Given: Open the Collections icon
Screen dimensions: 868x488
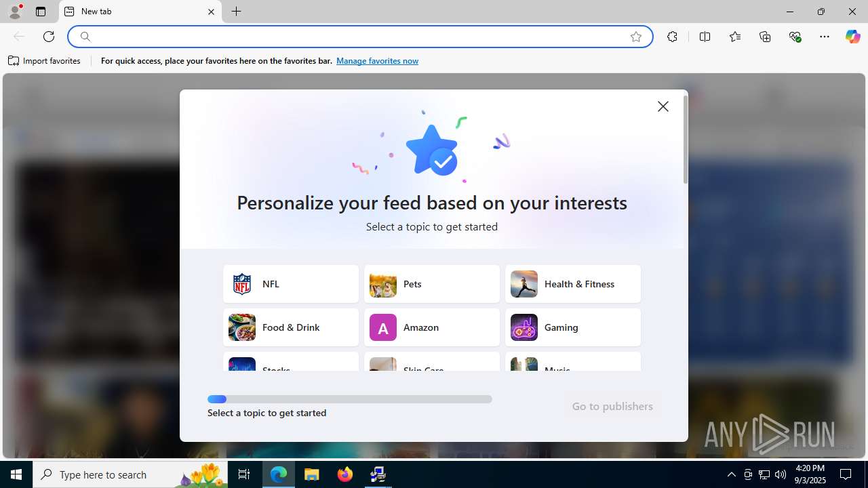Looking at the screenshot, I should point(765,37).
